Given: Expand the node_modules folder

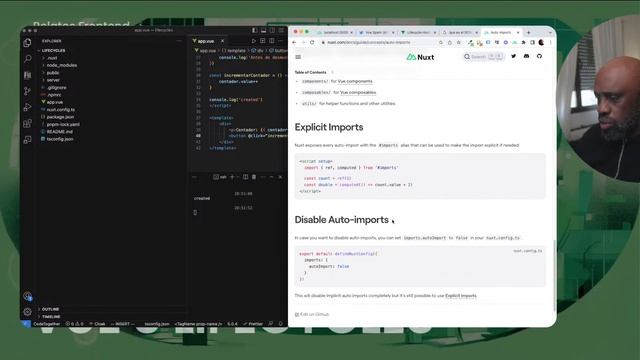Looking at the screenshot, I should click(x=61, y=65).
